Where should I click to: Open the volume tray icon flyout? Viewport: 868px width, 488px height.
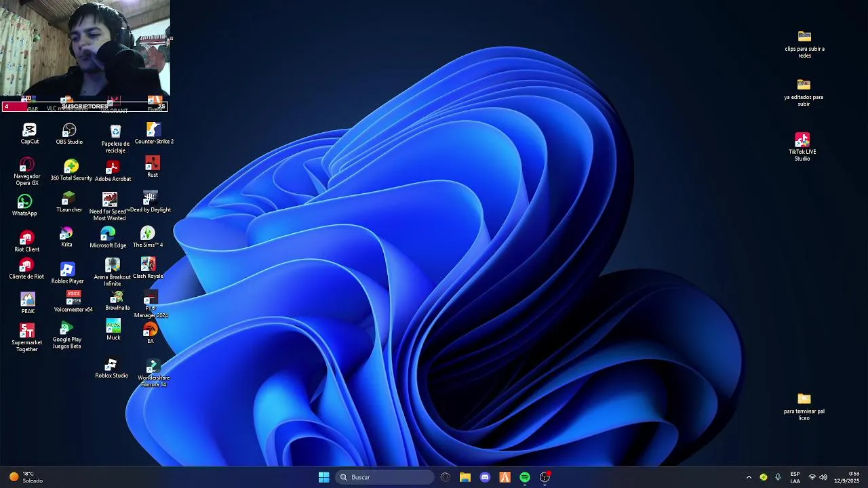823,477
